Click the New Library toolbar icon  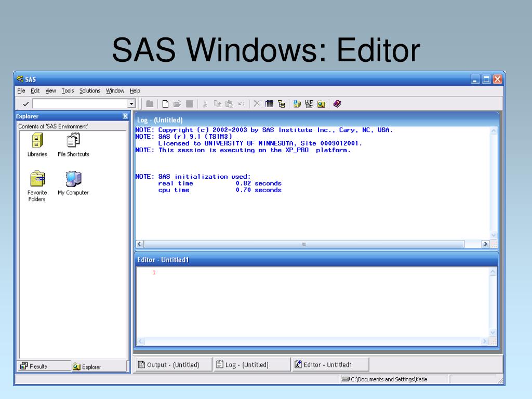[x=297, y=104]
